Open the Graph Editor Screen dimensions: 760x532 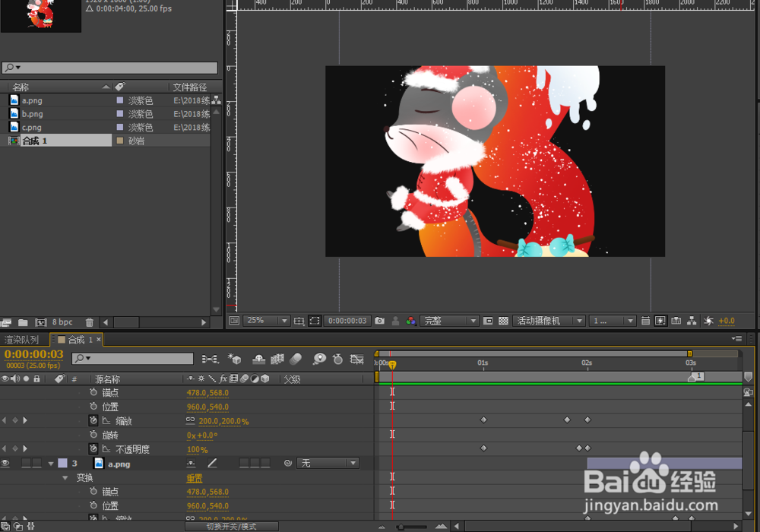click(357, 359)
